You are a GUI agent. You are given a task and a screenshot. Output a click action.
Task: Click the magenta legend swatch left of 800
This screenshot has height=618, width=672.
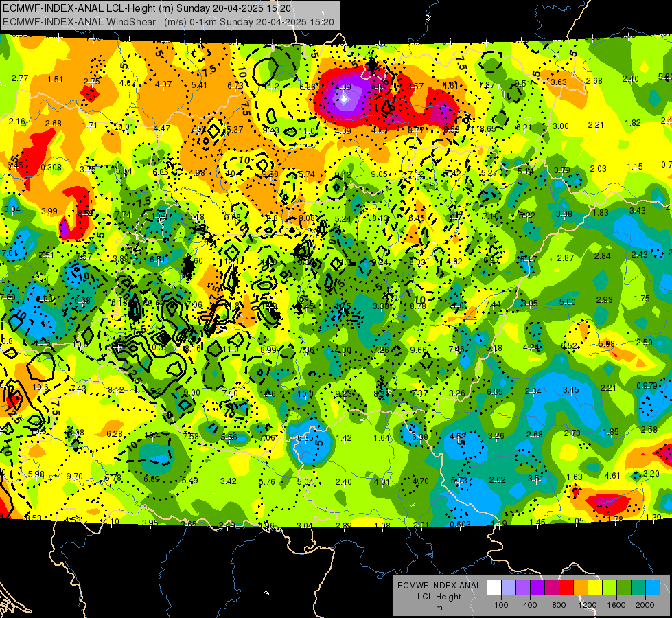[x=552, y=588]
